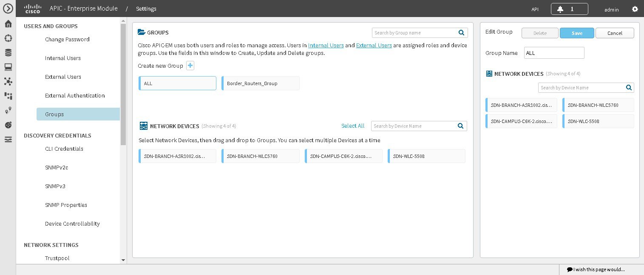The height and width of the screenshot is (275, 644).
Task: Click Network Devices icon in Edit Group panel
Action: point(489,74)
